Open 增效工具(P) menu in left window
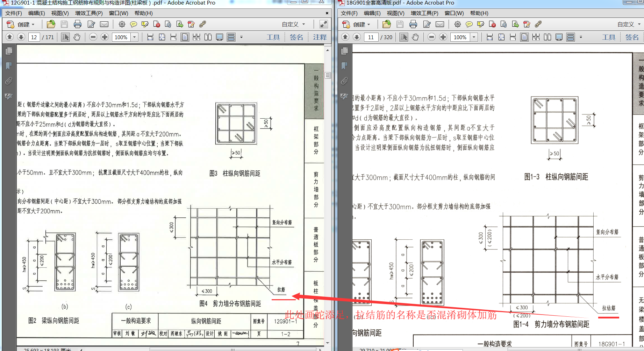This screenshot has width=644, height=351. [x=89, y=13]
